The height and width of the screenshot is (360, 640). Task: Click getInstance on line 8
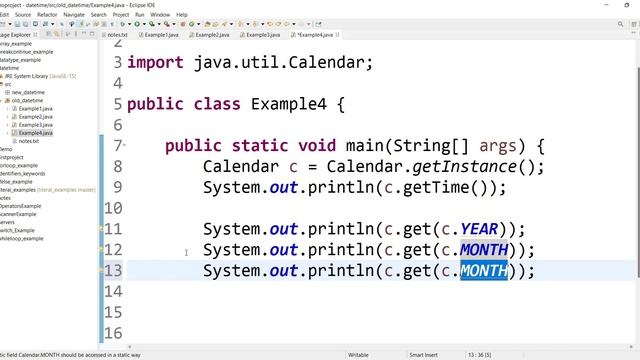point(465,167)
